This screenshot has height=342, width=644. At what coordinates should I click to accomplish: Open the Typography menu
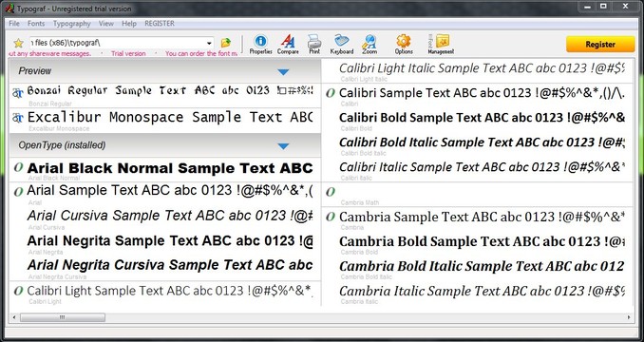tap(72, 24)
